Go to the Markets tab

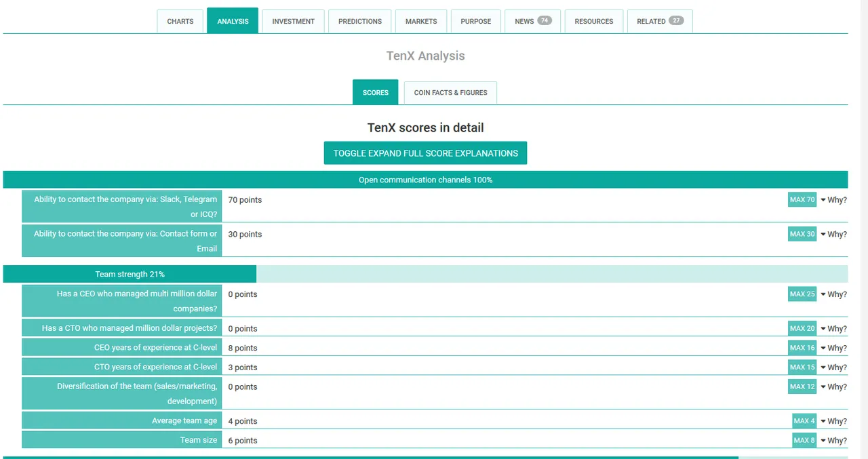(421, 21)
